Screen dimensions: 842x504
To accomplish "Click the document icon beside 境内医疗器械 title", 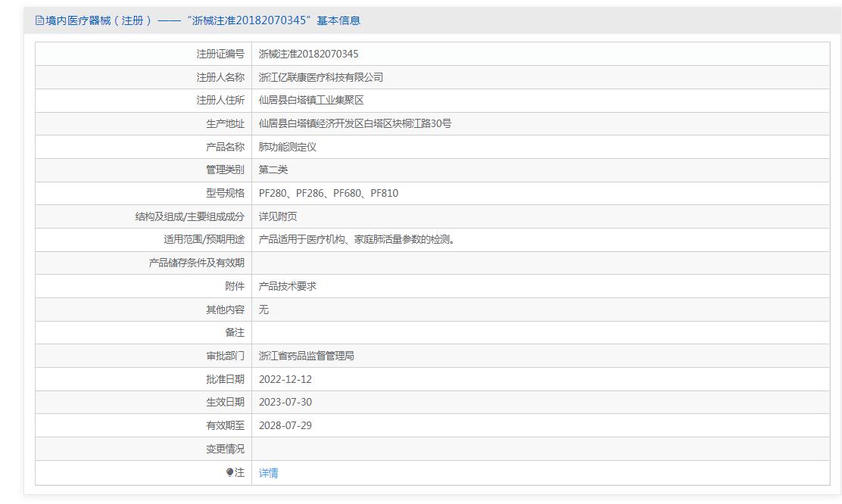I will point(39,20).
